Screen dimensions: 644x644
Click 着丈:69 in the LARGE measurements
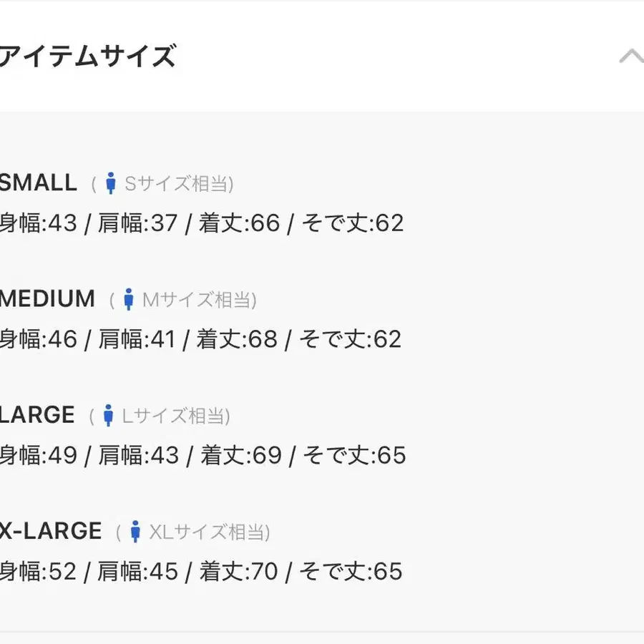[241, 455]
